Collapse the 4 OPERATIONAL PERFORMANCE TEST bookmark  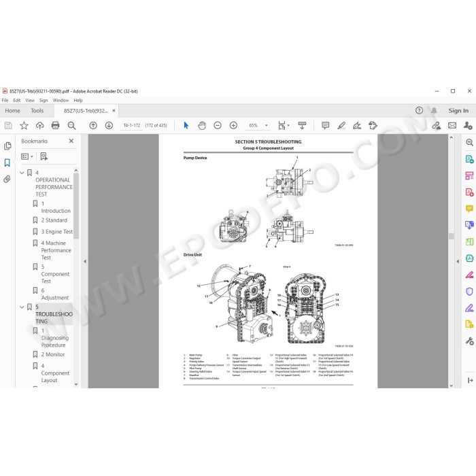point(22,173)
